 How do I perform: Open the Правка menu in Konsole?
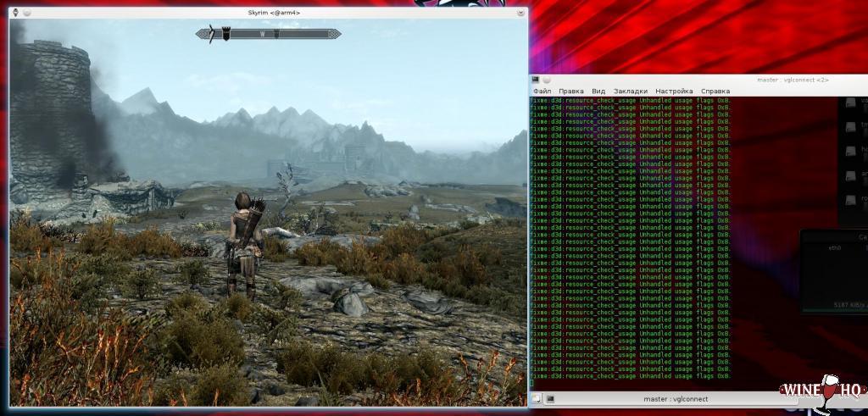[x=571, y=92]
